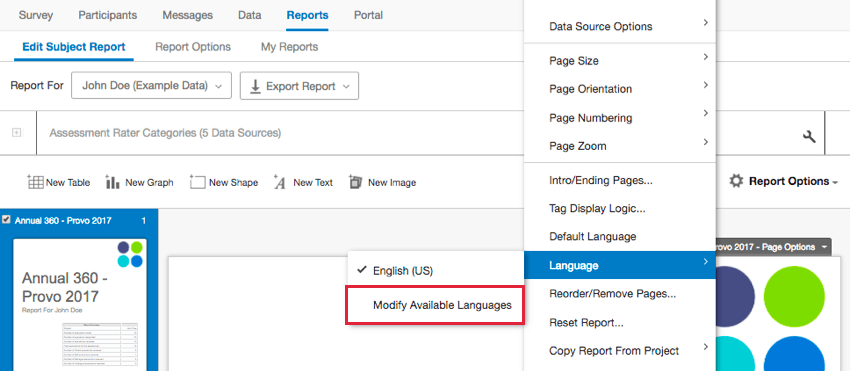Click the dark purple circle in report logo
Viewport: 850px width, 371px height.
tap(735, 296)
